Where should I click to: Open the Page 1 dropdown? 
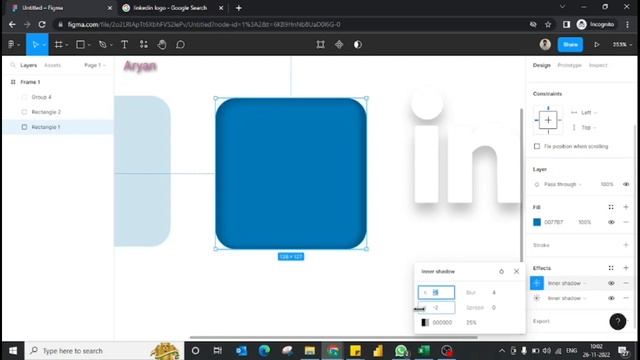pos(95,65)
